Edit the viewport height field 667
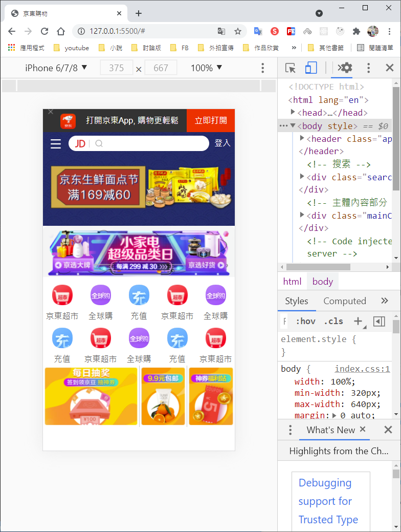The height and width of the screenshot is (532, 401). [161, 68]
